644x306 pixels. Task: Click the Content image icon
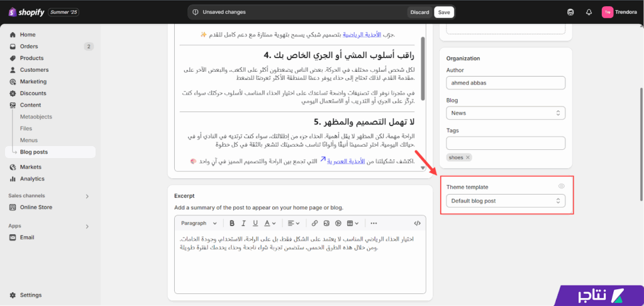[x=13, y=105]
